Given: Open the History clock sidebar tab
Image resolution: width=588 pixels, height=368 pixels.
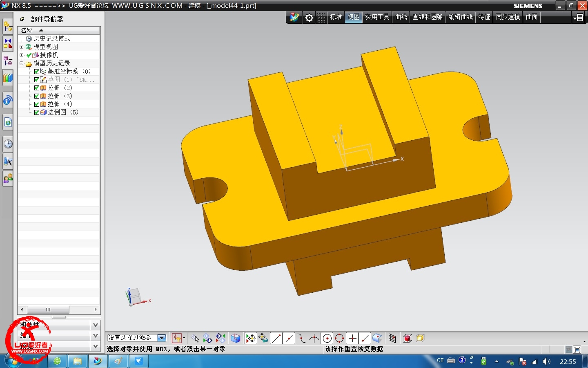Looking at the screenshot, I should [x=8, y=144].
